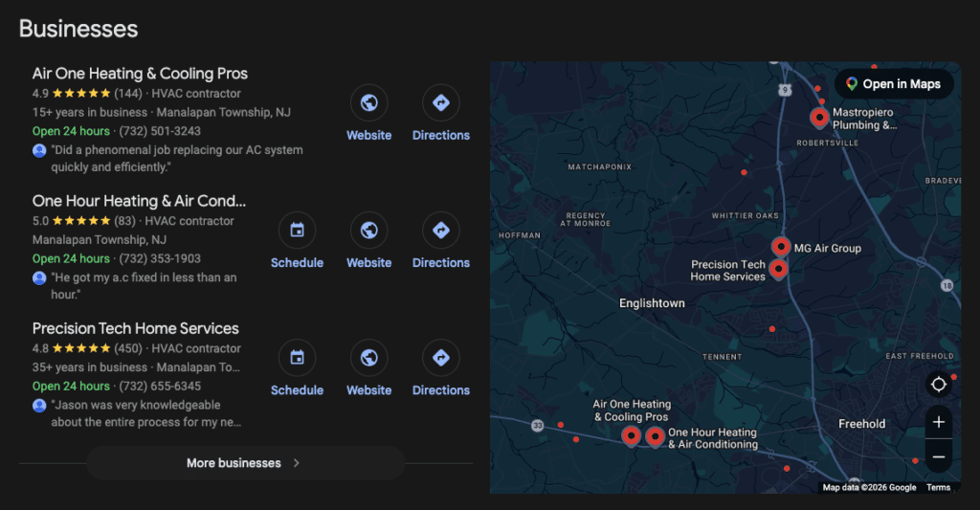Get directions to Precision Tech Home Services
The image size is (980, 510).
pyautogui.click(x=440, y=358)
